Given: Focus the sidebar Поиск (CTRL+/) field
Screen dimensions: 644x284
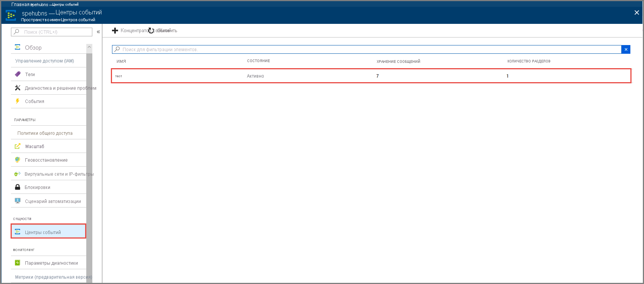Looking at the screenshot, I should [x=51, y=32].
